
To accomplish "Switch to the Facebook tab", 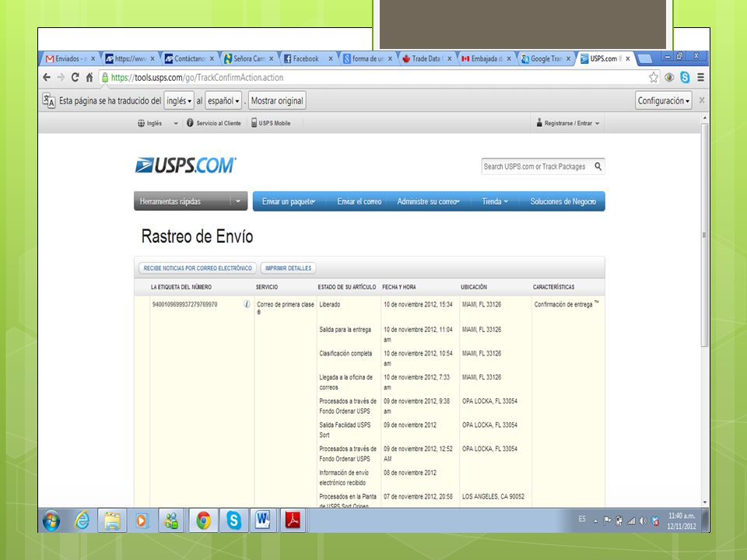I will (305, 58).
